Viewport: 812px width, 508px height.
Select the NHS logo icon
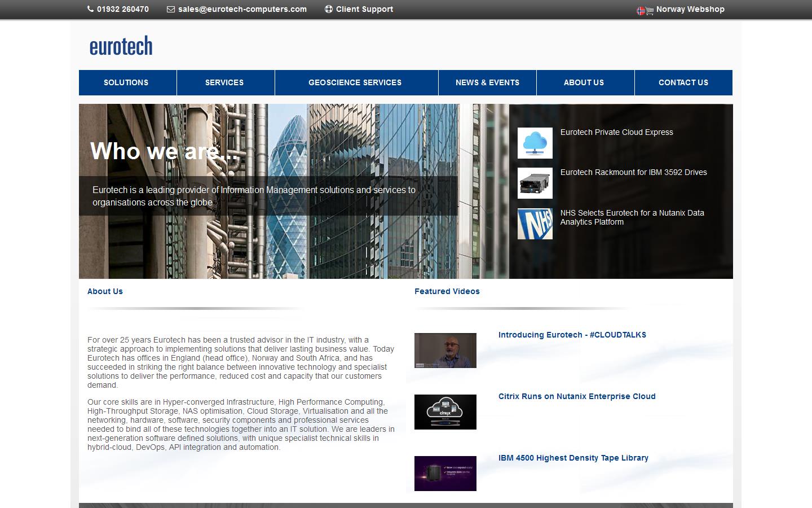534,224
